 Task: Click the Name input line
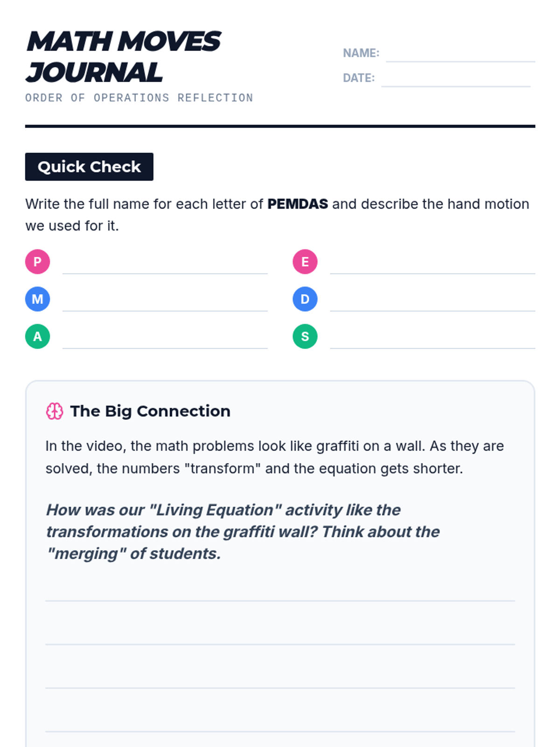[460, 54]
